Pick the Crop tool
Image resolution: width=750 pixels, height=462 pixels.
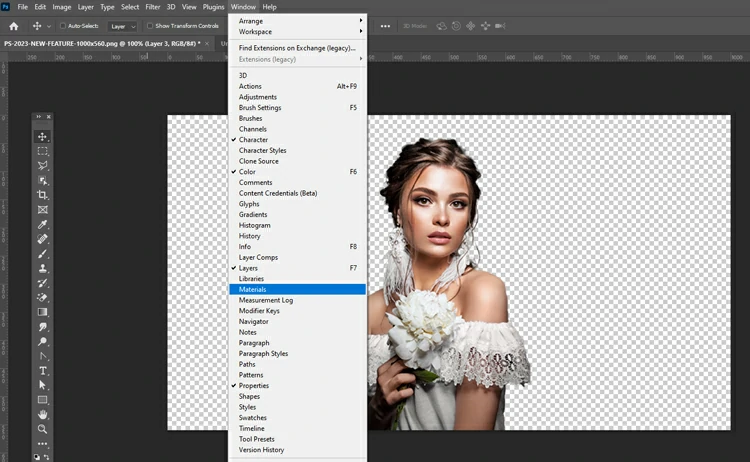[43, 195]
